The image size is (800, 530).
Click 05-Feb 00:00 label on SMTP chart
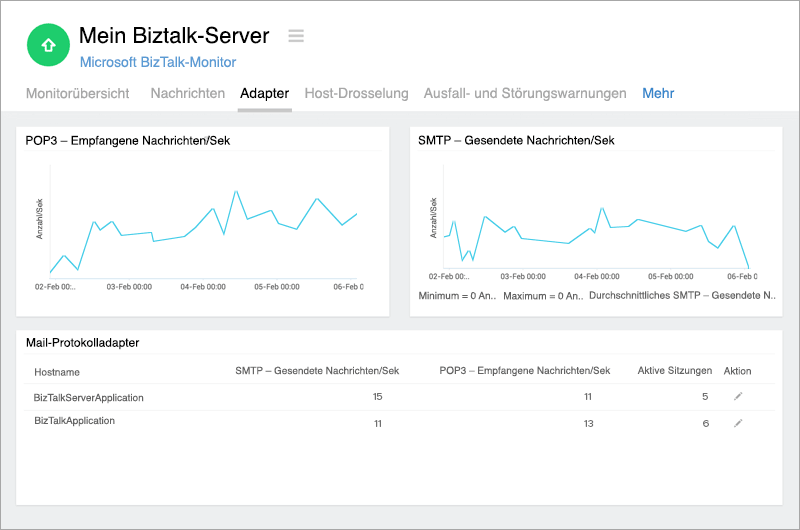670,276
